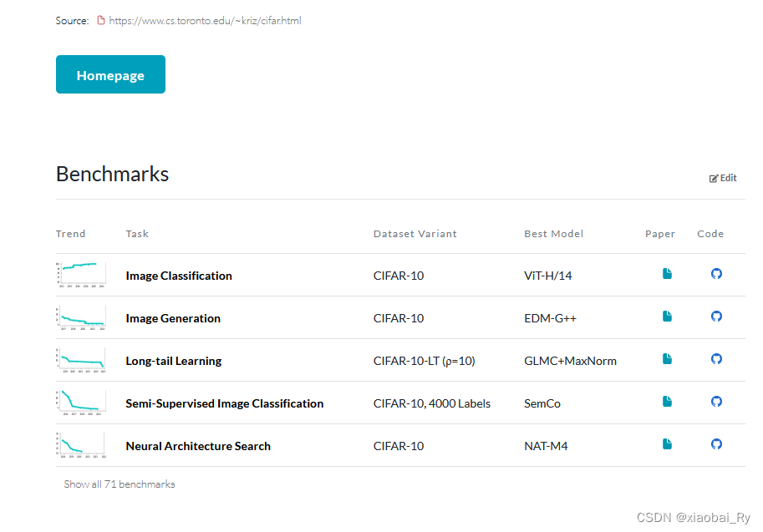Click the Trend column header

click(x=70, y=234)
